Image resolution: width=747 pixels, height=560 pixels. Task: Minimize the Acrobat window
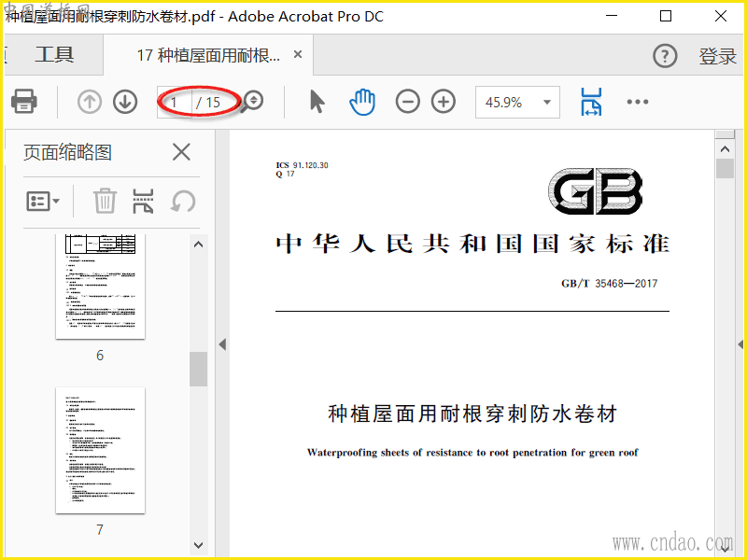coord(612,16)
